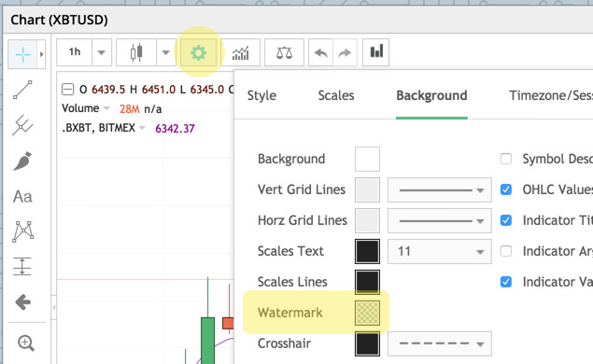
Task: Select the pitchfork tool
Action: coord(22,125)
